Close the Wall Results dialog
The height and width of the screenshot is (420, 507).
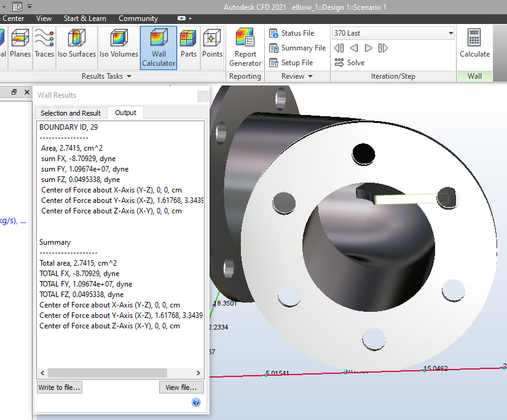pos(203,96)
